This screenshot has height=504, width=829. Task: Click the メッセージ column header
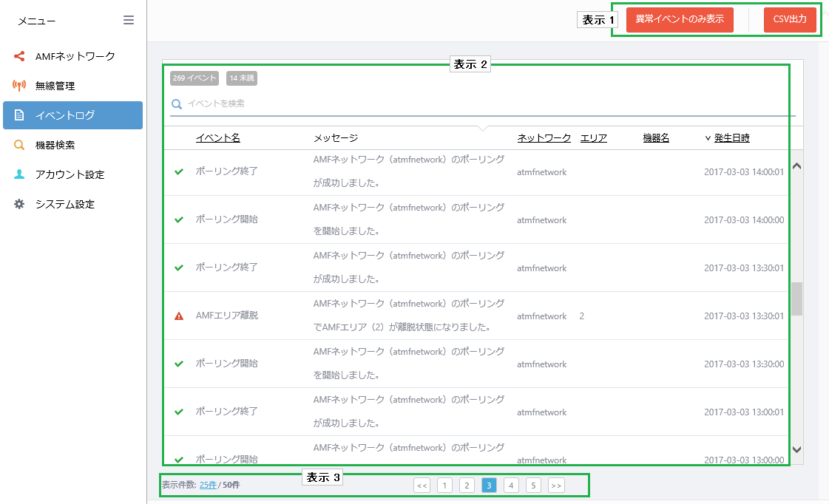tap(336, 138)
